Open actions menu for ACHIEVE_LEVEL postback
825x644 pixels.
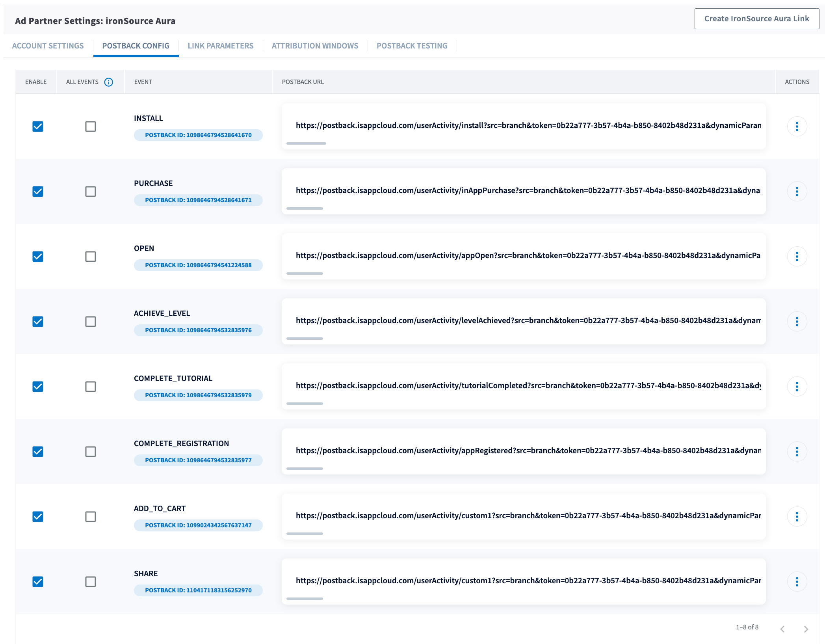797,322
